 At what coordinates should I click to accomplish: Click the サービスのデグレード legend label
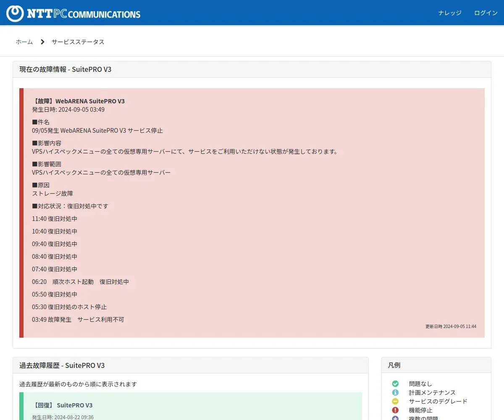pos(438,402)
